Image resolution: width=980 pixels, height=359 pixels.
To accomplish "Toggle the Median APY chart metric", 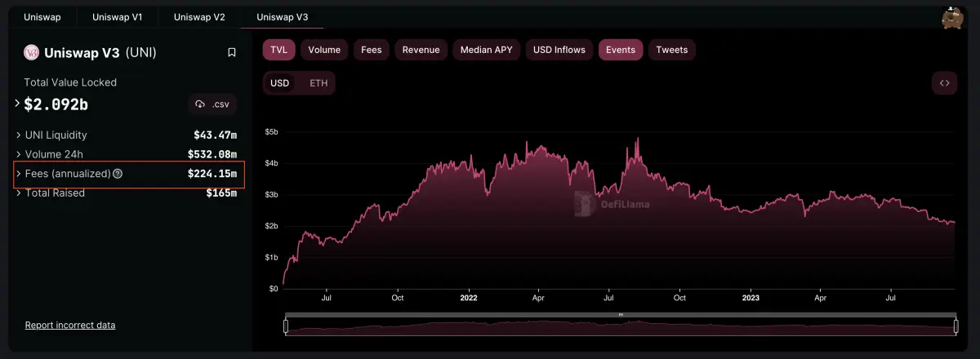I will point(487,50).
